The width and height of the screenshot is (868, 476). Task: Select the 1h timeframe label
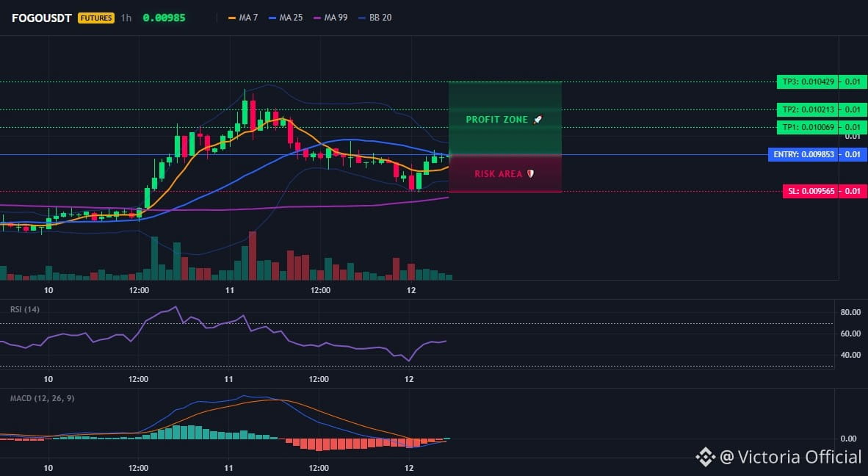coord(126,18)
